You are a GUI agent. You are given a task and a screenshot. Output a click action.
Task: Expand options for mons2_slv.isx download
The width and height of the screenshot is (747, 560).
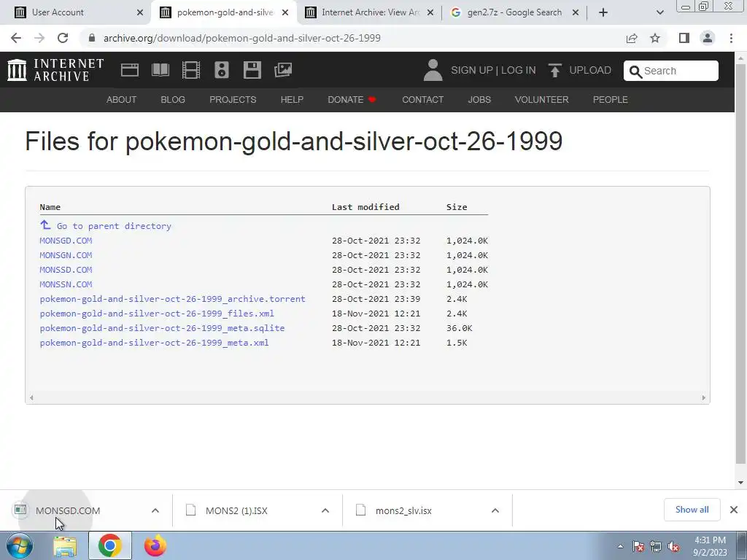coord(495,510)
